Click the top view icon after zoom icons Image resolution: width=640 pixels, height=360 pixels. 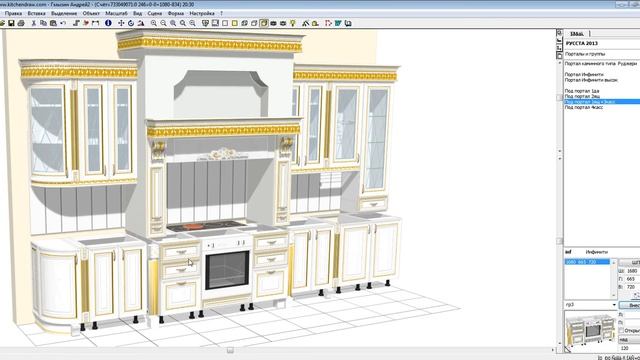[205, 23]
